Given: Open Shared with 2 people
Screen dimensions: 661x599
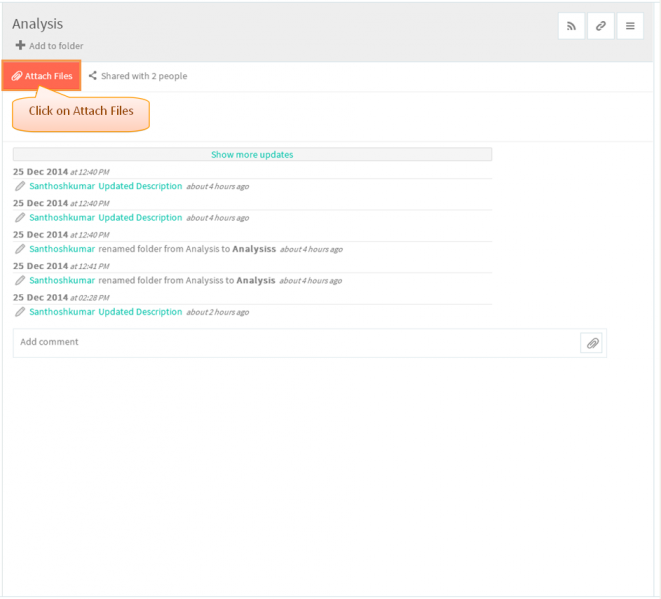Looking at the screenshot, I should (x=144, y=76).
